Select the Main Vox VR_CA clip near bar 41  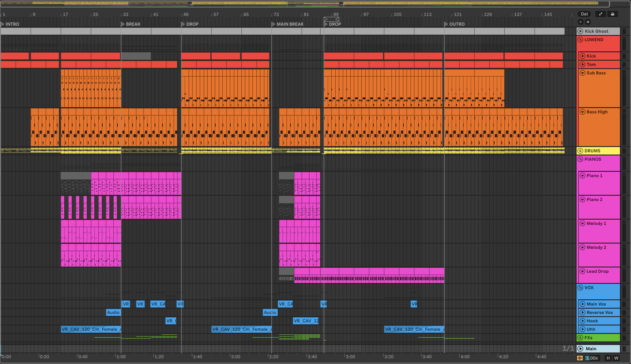coord(158,304)
